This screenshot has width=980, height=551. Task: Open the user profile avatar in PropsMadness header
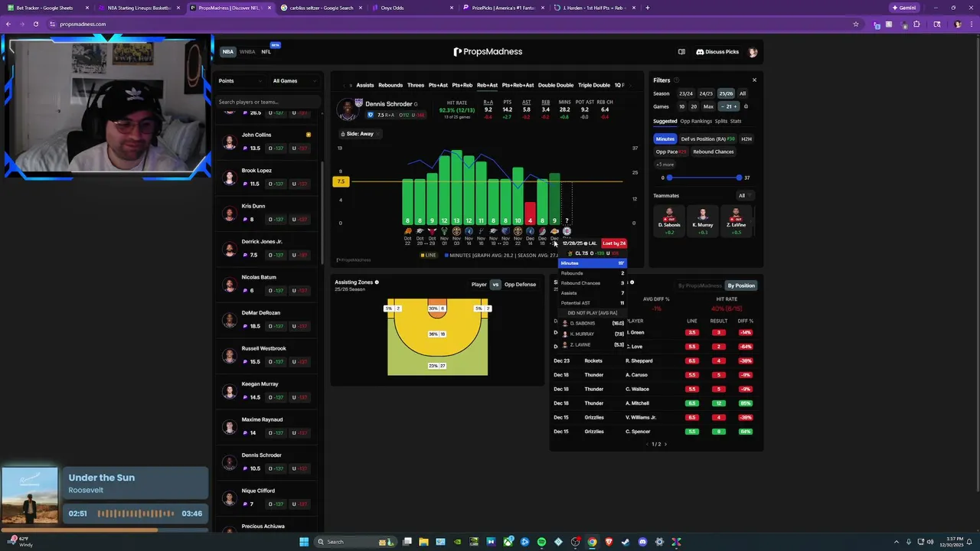753,52
